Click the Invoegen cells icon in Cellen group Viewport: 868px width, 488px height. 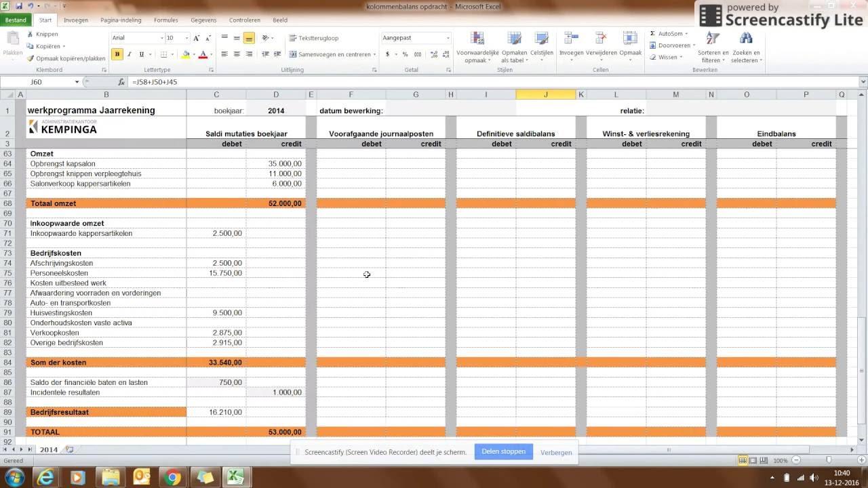pos(571,39)
